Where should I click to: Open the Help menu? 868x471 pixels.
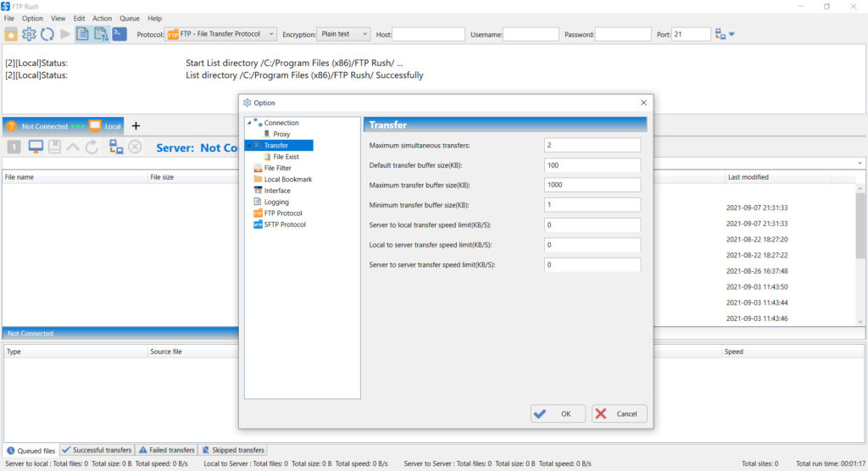[x=154, y=19]
